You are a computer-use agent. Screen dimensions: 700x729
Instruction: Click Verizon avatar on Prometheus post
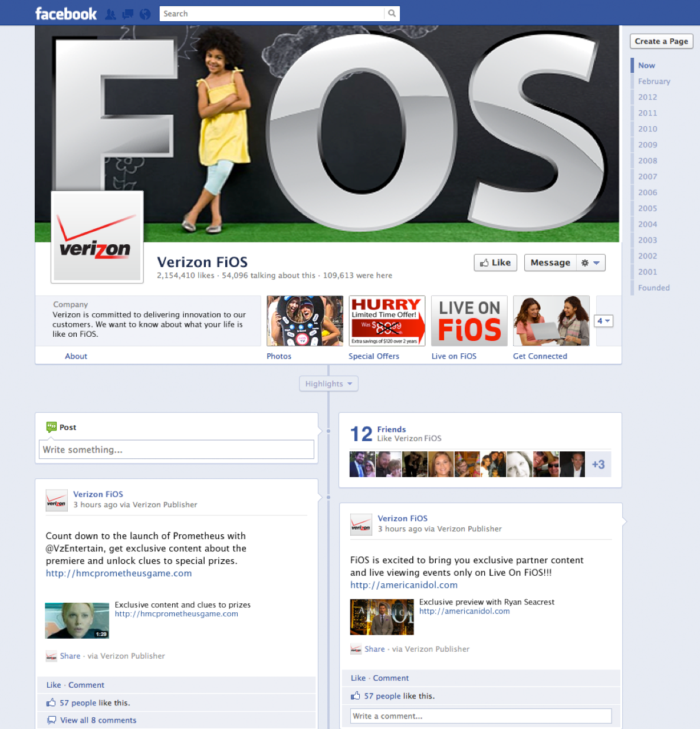pyautogui.click(x=57, y=500)
